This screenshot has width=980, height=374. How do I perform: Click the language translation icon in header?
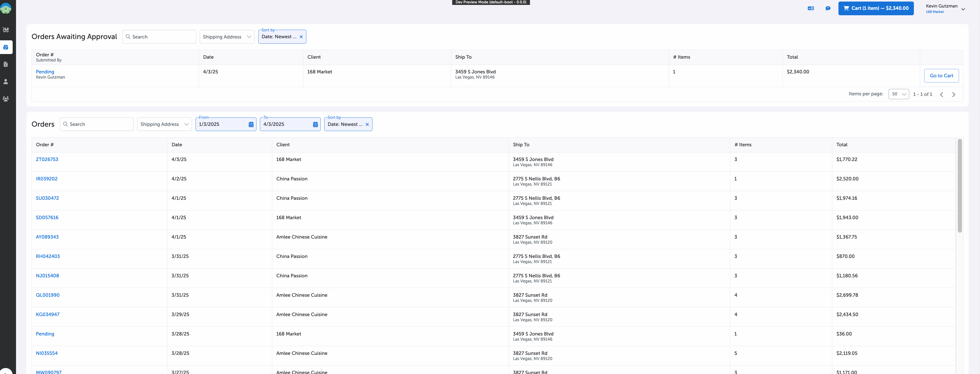pyautogui.click(x=811, y=8)
